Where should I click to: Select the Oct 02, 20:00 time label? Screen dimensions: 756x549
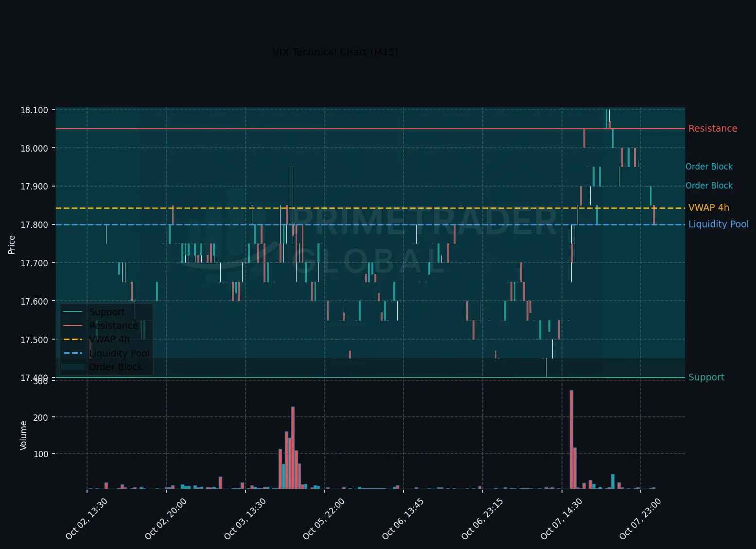click(x=166, y=518)
